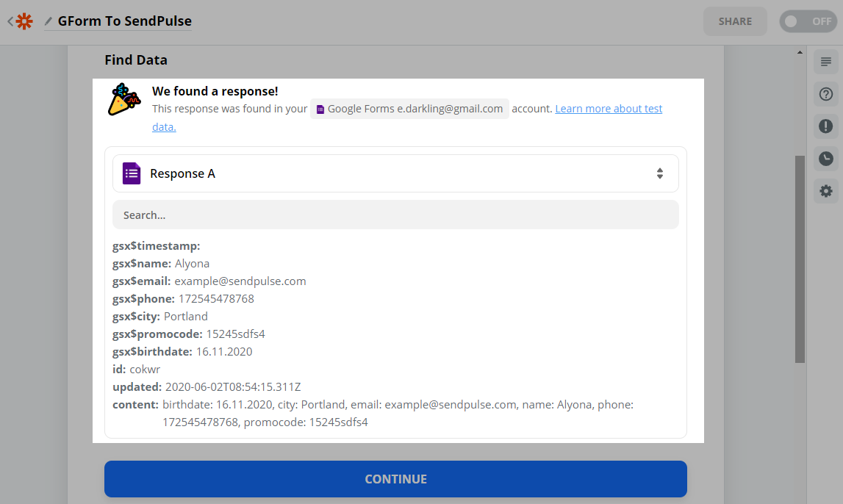
Task: Click the SHARE button
Action: 735,21
